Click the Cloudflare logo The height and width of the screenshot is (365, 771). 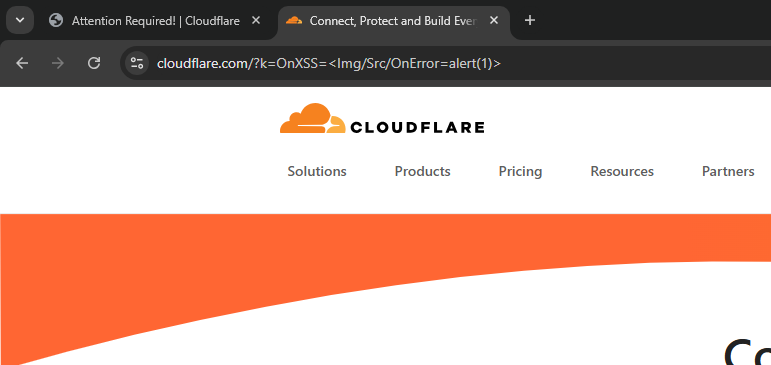(x=382, y=119)
